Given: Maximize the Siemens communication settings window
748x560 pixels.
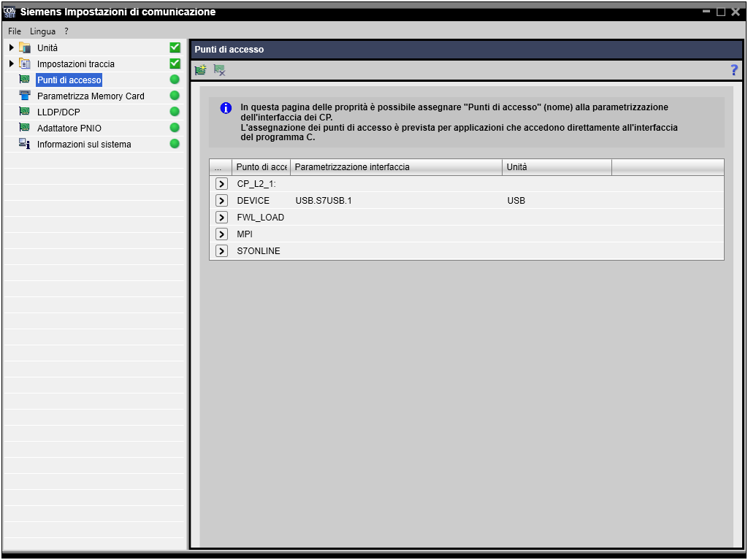Looking at the screenshot, I should click(721, 12).
